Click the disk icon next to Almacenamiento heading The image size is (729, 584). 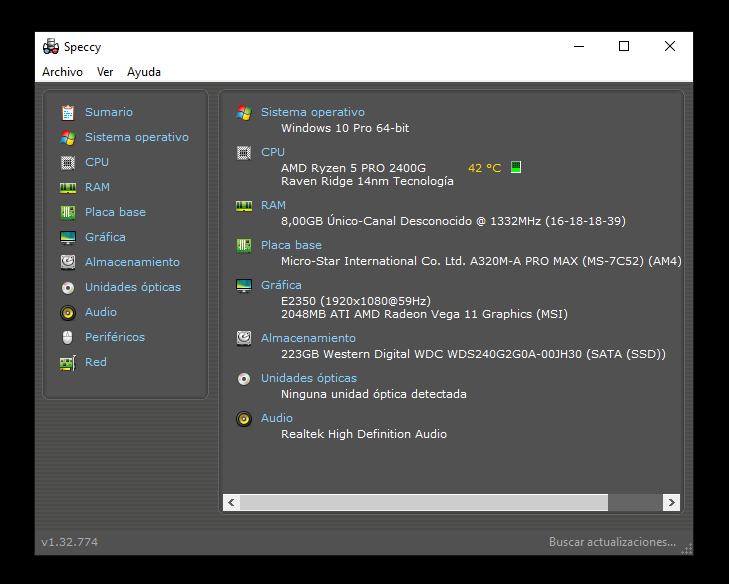click(x=244, y=338)
